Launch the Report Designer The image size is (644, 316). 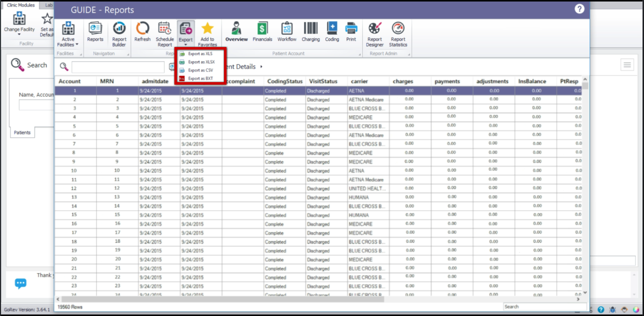(x=375, y=35)
